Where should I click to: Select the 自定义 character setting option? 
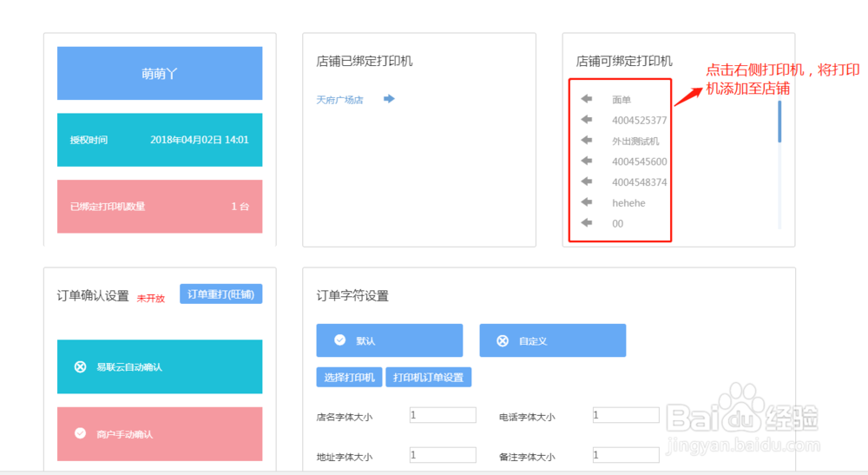tap(552, 340)
